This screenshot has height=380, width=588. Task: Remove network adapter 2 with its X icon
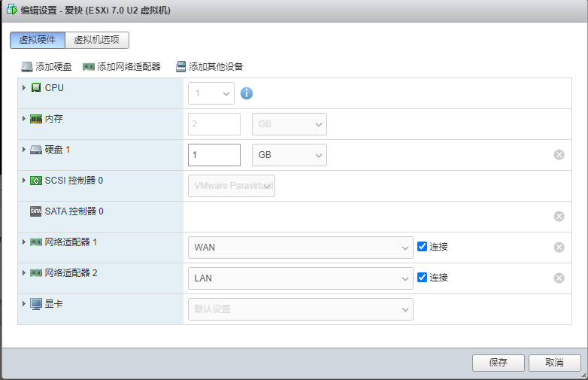click(x=559, y=278)
